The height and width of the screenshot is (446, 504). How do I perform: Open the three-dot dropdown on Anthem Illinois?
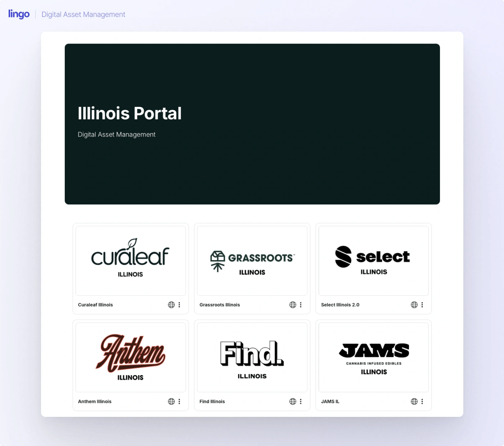click(180, 401)
